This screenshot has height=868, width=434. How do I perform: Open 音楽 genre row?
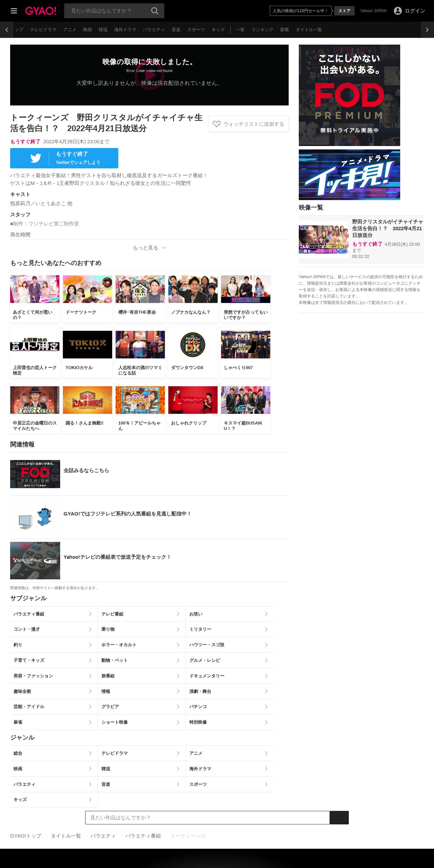coord(142,785)
